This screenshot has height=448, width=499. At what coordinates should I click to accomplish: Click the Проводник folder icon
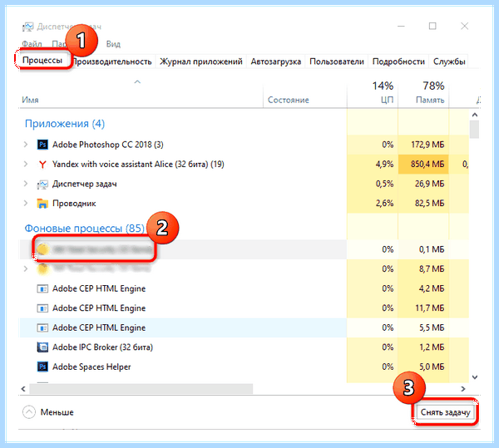(x=42, y=204)
